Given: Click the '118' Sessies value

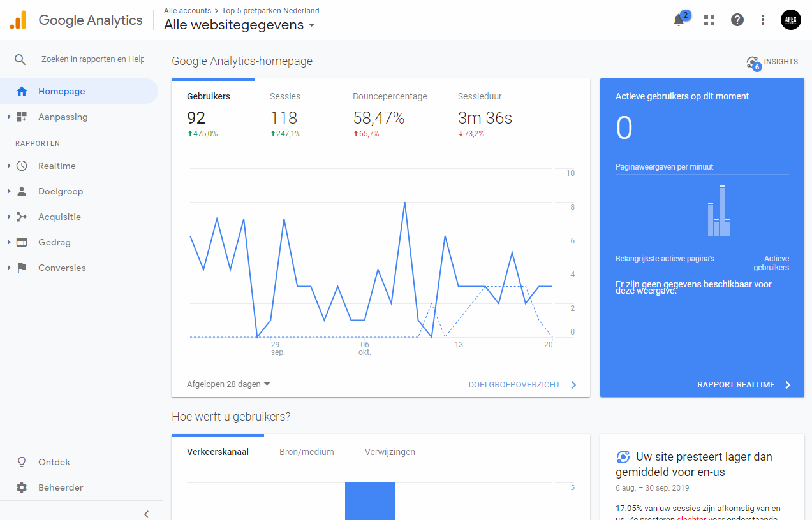Looking at the screenshot, I should click(x=284, y=118).
